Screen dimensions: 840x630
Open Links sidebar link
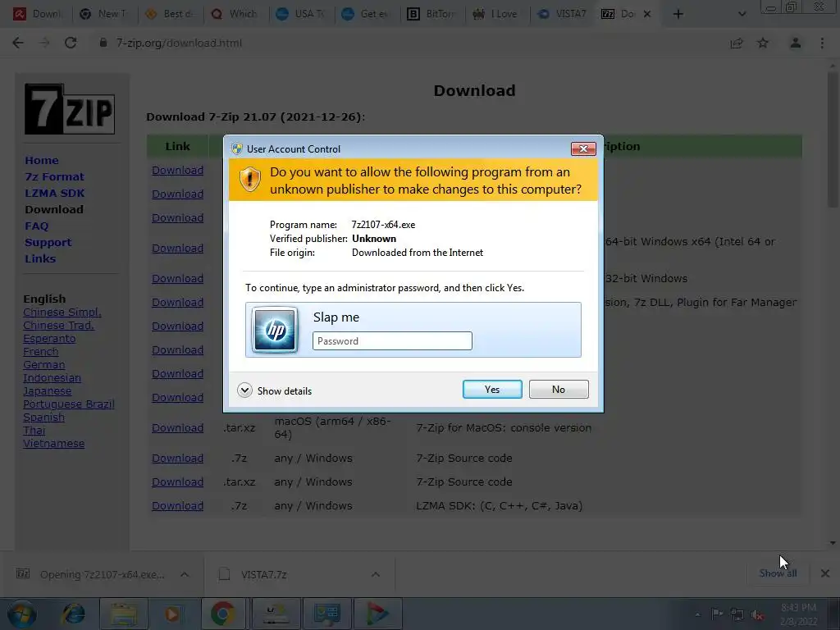tap(40, 258)
